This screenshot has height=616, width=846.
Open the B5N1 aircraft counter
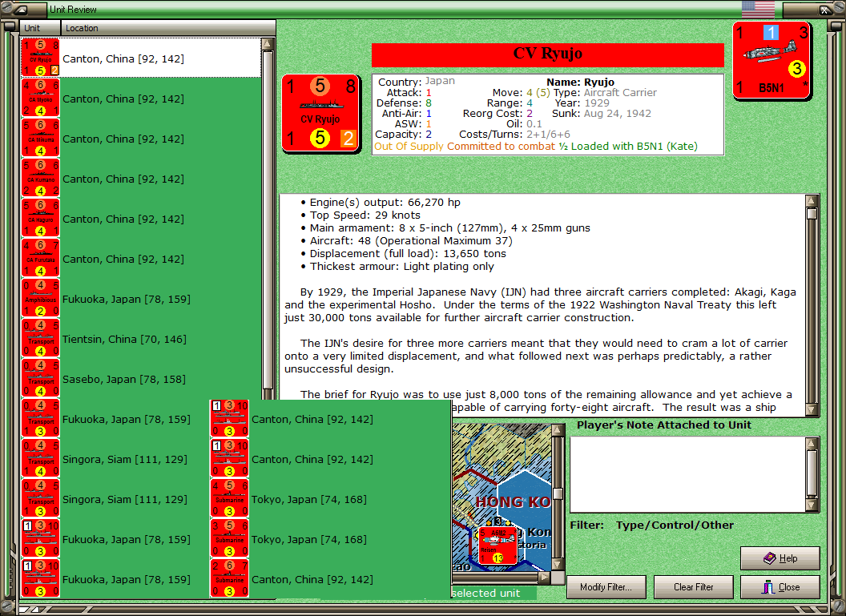(x=771, y=60)
